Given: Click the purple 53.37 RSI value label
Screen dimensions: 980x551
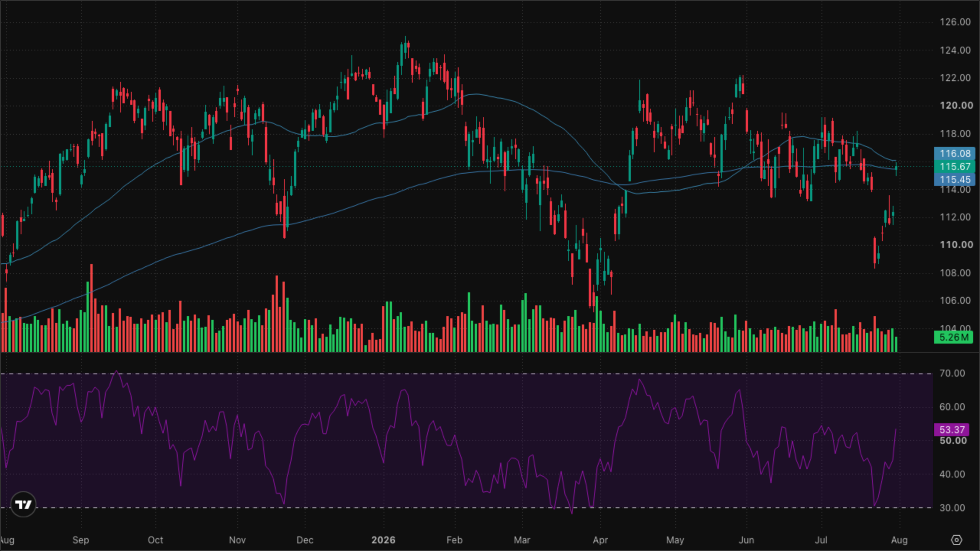Looking at the screenshot, I should pyautogui.click(x=952, y=429).
